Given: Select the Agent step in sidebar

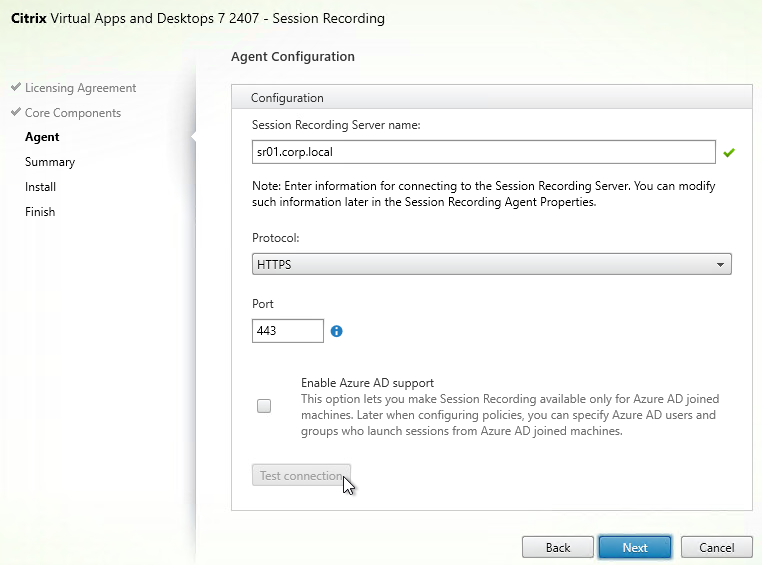Looking at the screenshot, I should pos(42,137).
